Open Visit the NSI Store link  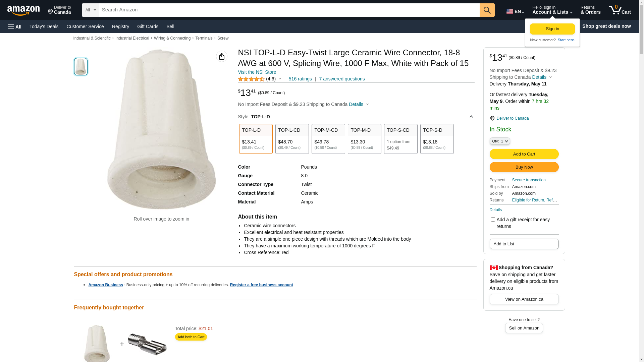click(x=257, y=72)
